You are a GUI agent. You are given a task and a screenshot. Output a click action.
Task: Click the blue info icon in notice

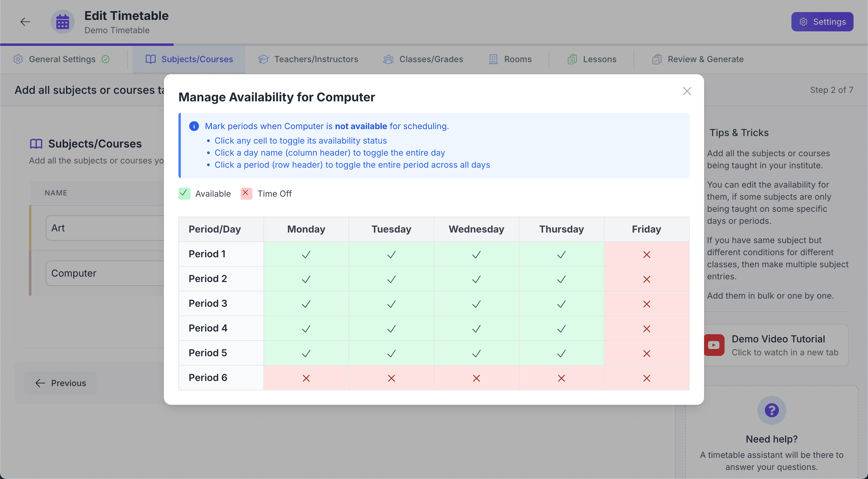194,126
